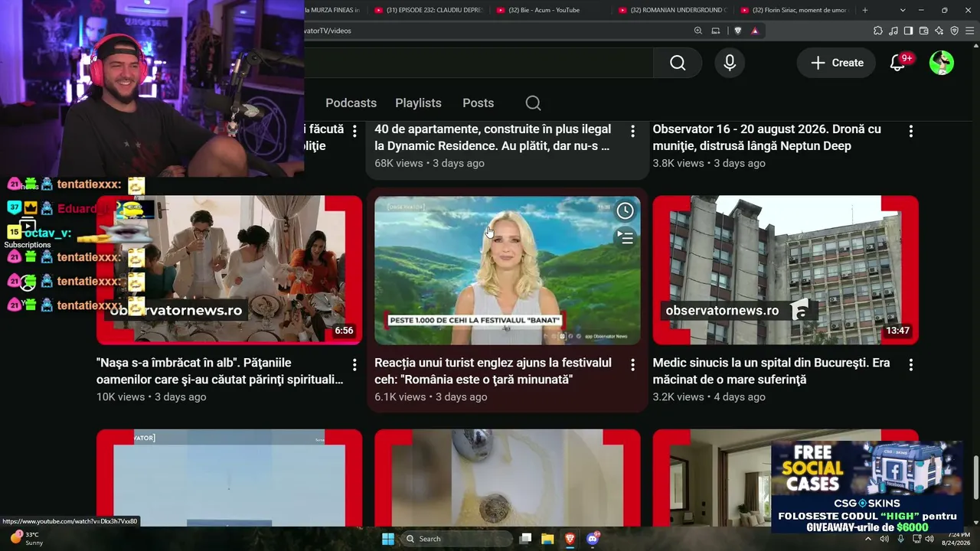Click the wedding table video thumbnail
This screenshot has width=980, height=551.
pos(230,270)
